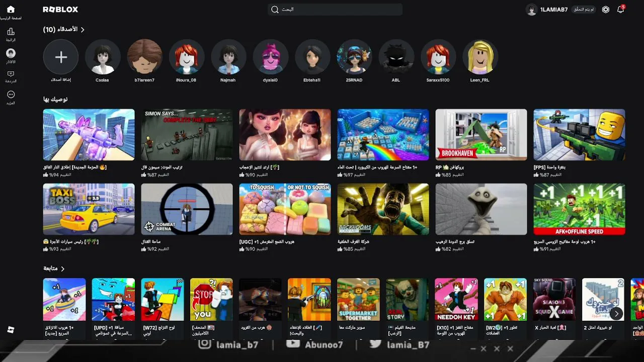
Task: Open friend Leen_FRL's avatar
Action: (480, 57)
